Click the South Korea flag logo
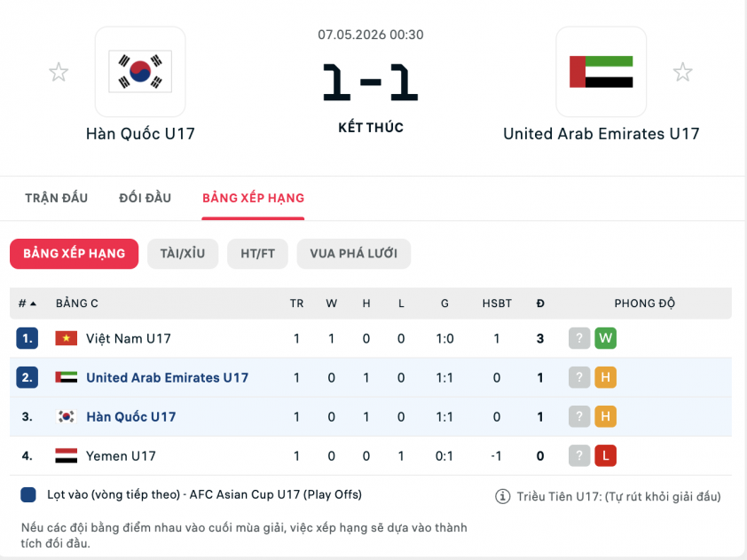 click(x=140, y=72)
